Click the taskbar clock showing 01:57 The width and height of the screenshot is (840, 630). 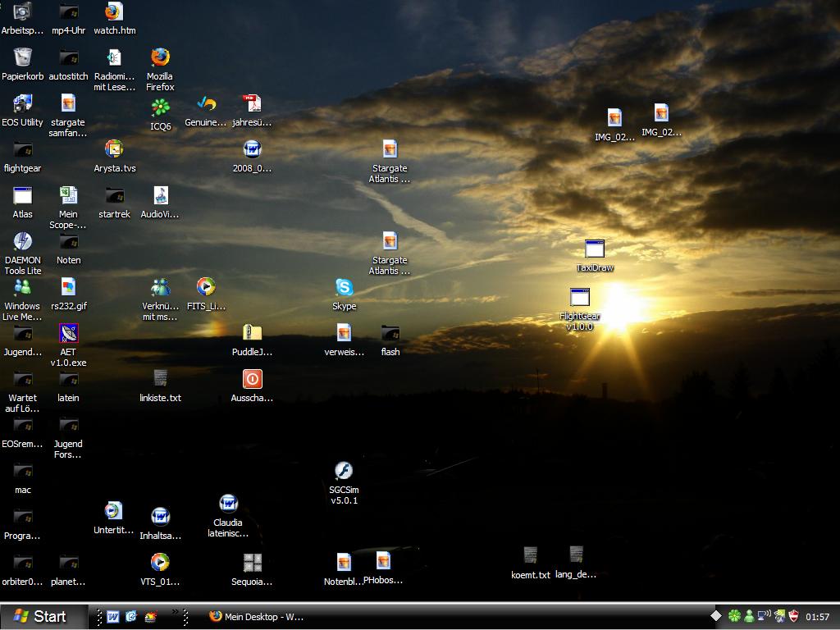coord(817,617)
